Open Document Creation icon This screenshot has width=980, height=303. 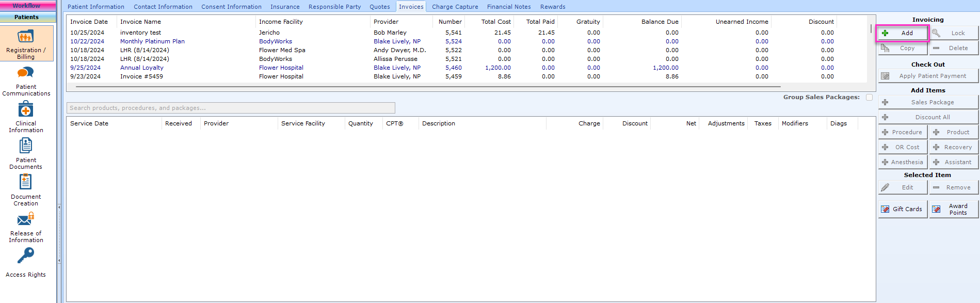(26, 183)
